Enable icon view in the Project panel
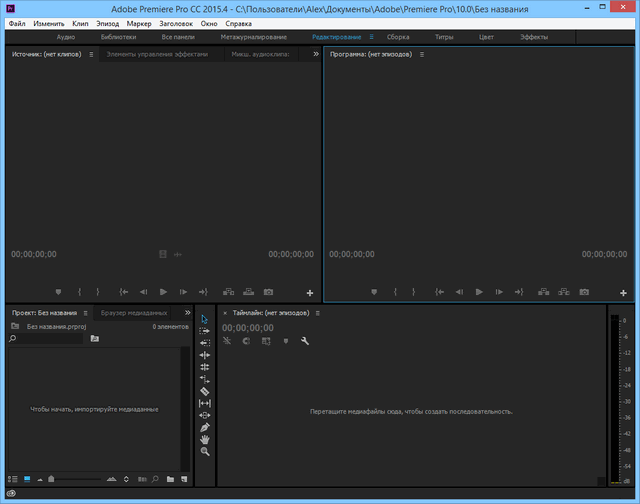This screenshot has width=640, height=504. point(27,480)
